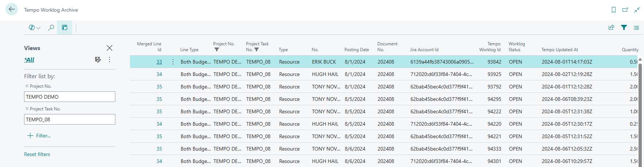
Task: Open page in new window icon
Action: point(625,10)
